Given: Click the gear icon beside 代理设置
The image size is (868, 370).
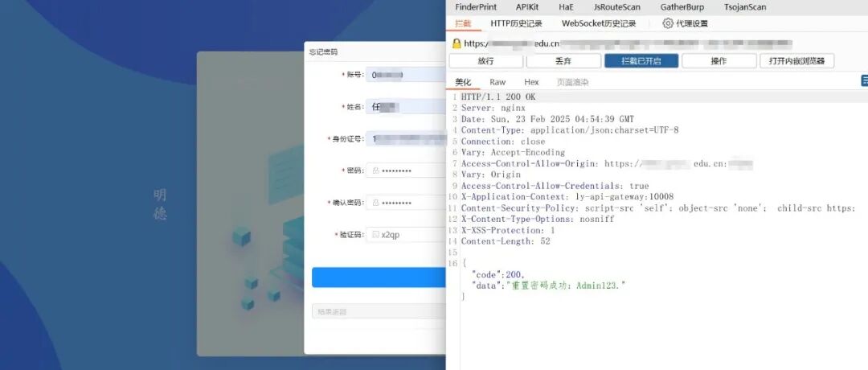Looking at the screenshot, I should tap(668, 23).
